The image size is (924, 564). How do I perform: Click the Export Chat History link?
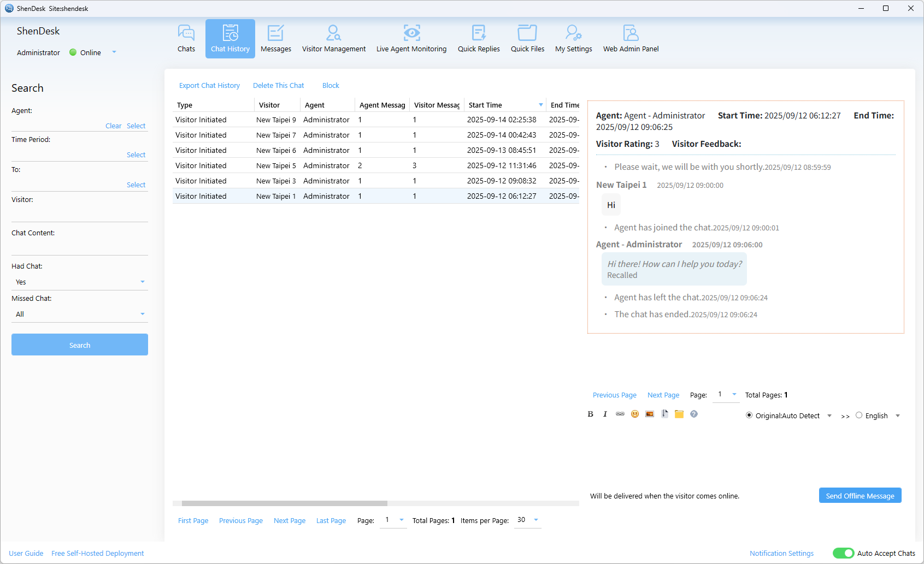(x=209, y=86)
